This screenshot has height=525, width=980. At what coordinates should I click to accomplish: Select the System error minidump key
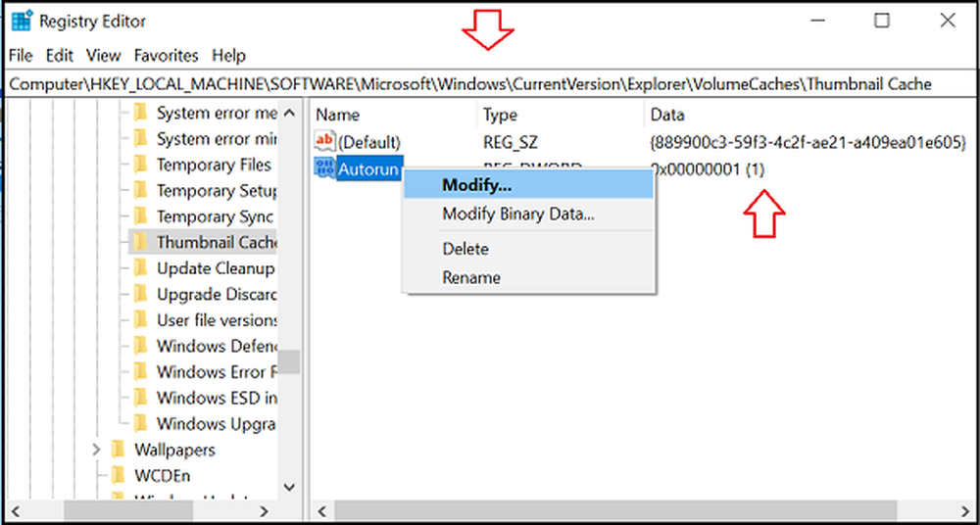tap(217, 139)
